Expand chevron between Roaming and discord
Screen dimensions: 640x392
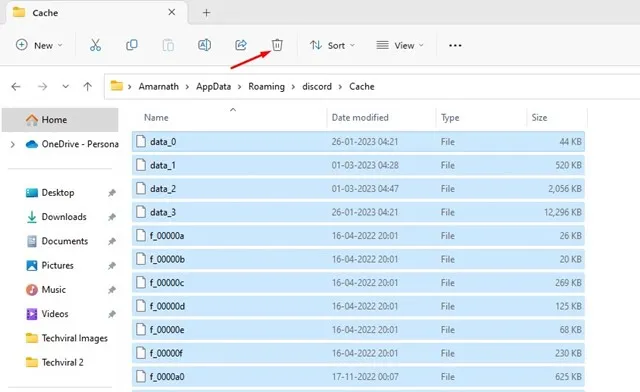point(293,87)
